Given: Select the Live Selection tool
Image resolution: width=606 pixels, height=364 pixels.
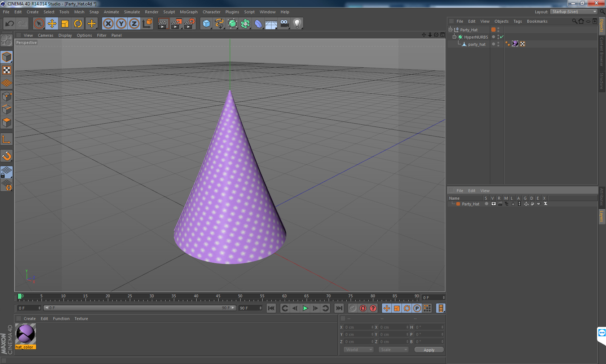Looking at the screenshot, I should (x=39, y=24).
